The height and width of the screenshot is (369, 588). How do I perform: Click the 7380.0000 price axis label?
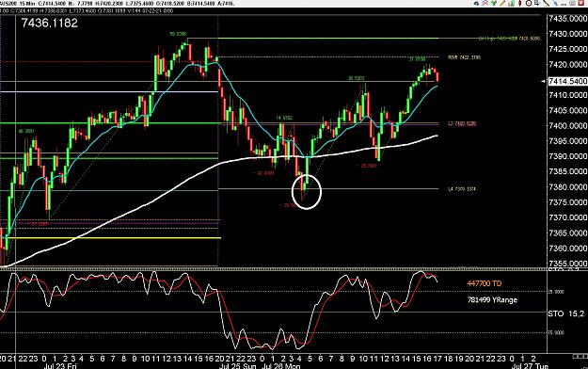point(567,187)
